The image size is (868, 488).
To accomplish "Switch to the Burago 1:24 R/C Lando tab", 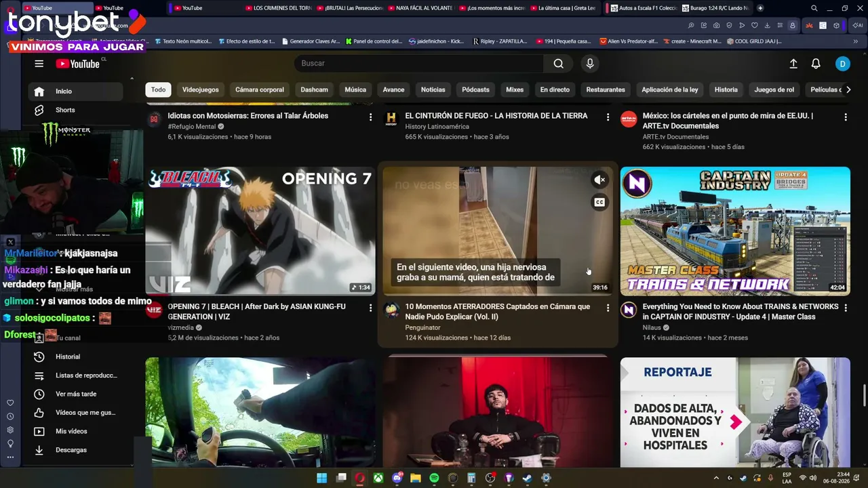I will [x=715, y=8].
